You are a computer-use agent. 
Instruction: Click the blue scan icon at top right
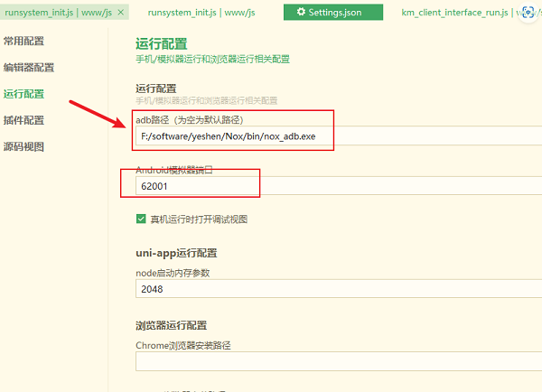tap(526, 12)
